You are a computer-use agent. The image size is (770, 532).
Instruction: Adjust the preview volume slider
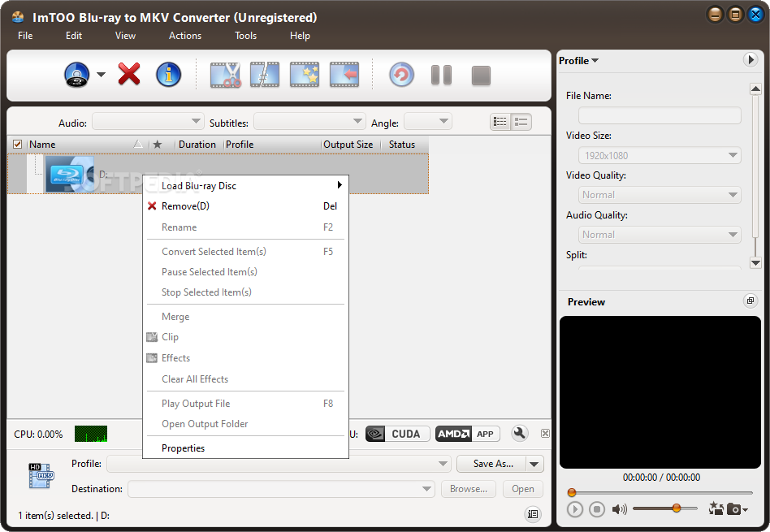coord(677,508)
